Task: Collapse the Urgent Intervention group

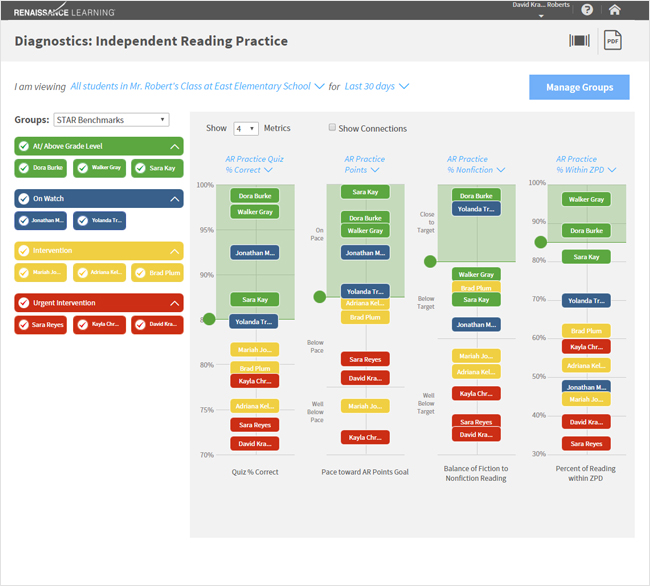Action: [175, 303]
